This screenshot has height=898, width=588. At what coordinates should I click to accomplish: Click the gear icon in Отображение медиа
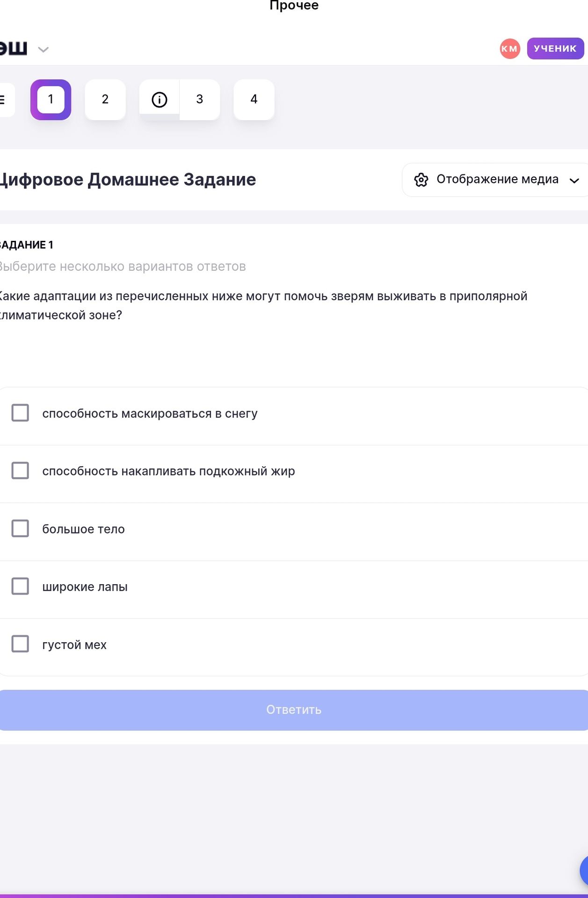pyautogui.click(x=421, y=180)
